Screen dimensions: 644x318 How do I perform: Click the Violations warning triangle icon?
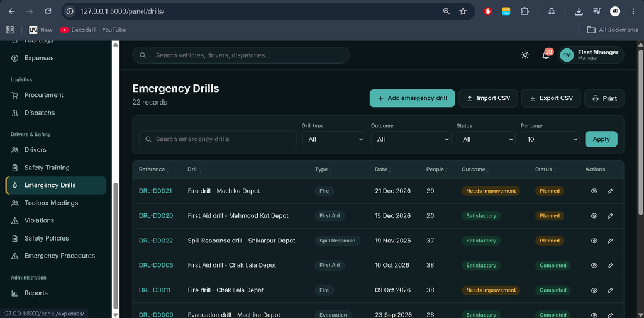(x=15, y=220)
